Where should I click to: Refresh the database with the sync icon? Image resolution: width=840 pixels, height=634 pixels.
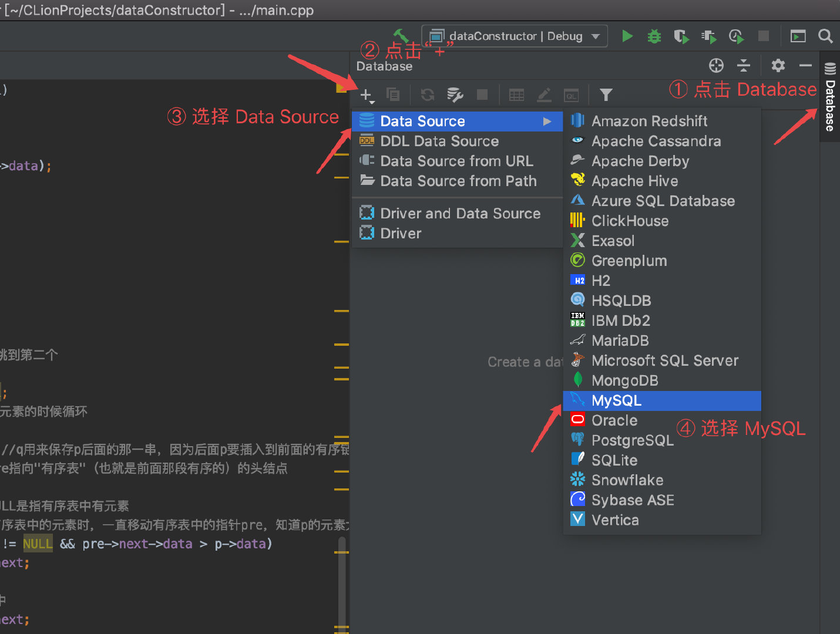[428, 95]
